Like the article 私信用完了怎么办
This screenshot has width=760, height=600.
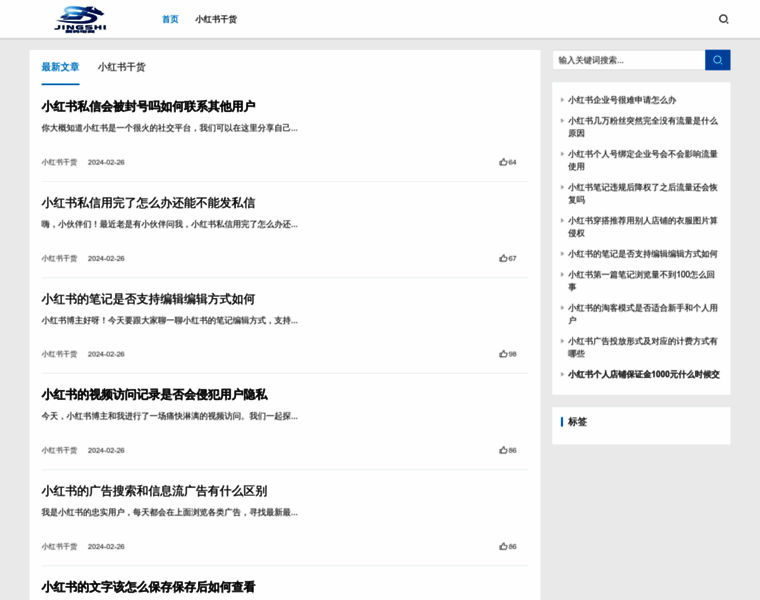508,258
